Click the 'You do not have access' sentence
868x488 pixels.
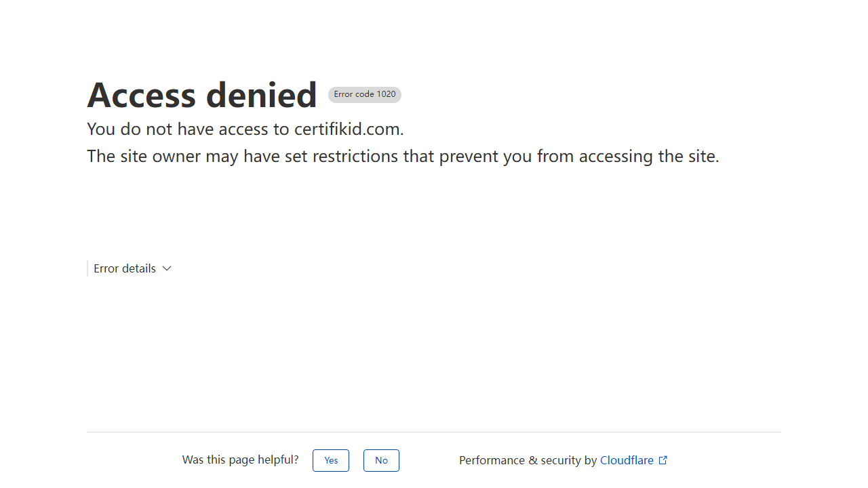point(190,129)
